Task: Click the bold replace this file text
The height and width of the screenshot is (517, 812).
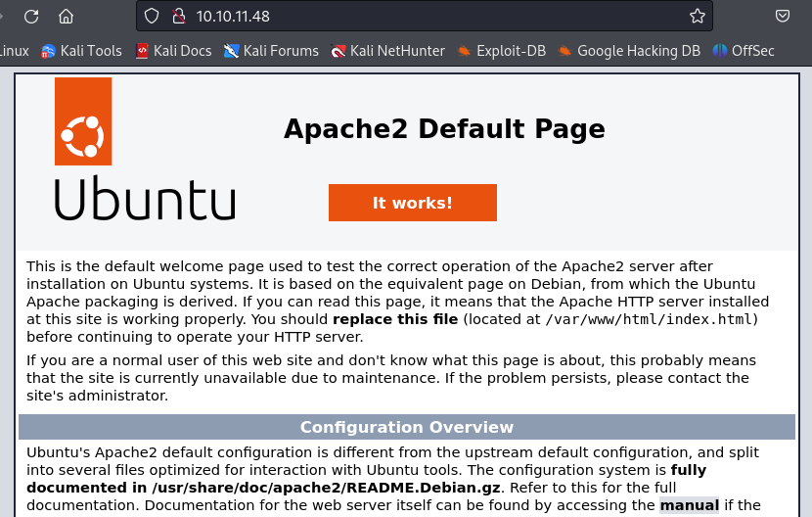Action: 395,319
